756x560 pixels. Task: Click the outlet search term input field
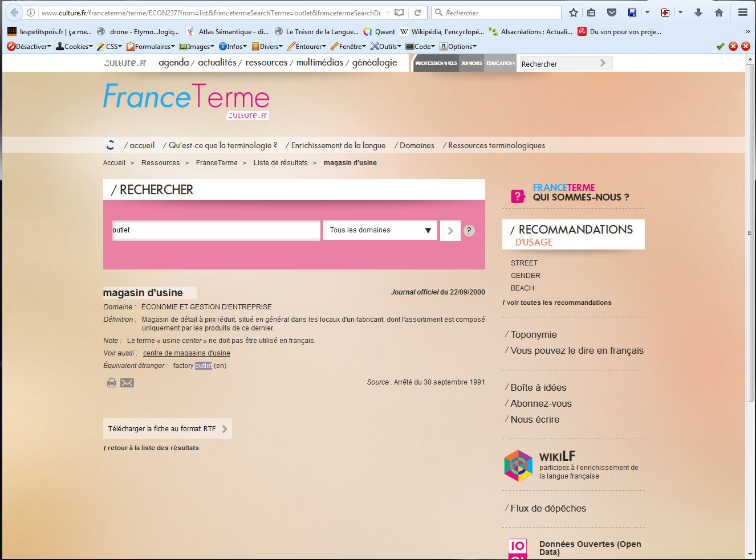coord(216,230)
